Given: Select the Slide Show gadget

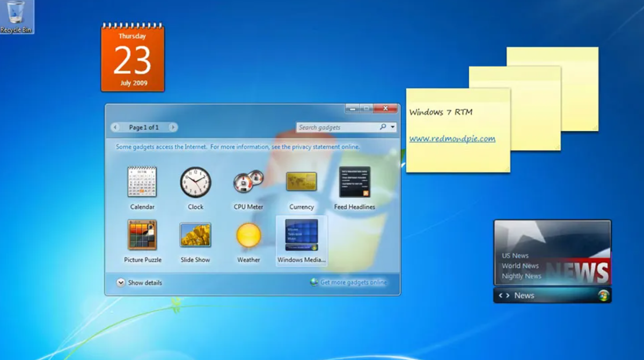Looking at the screenshot, I should (x=195, y=235).
